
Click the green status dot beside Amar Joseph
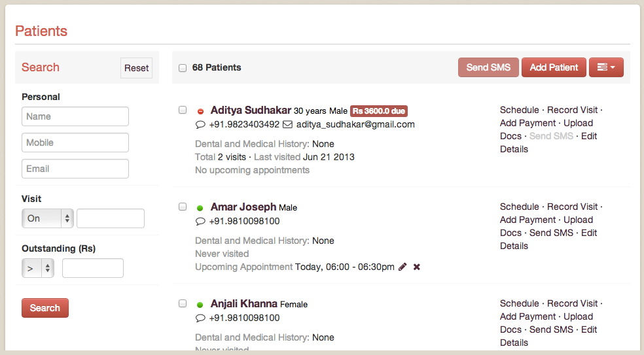(x=200, y=208)
